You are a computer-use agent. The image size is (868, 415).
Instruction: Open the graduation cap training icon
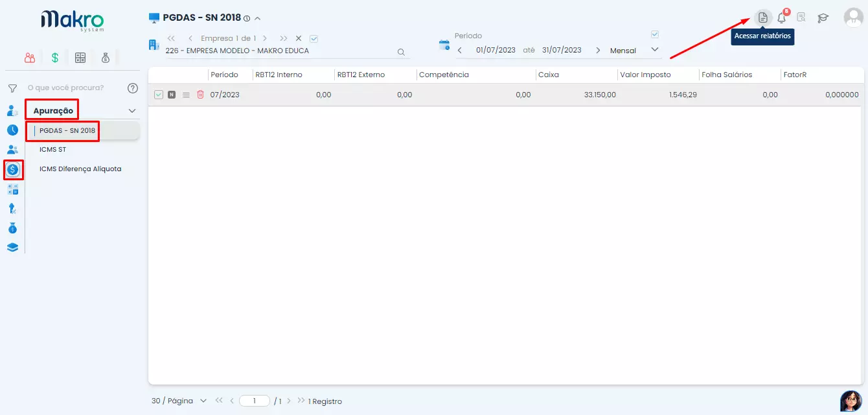pos(823,18)
